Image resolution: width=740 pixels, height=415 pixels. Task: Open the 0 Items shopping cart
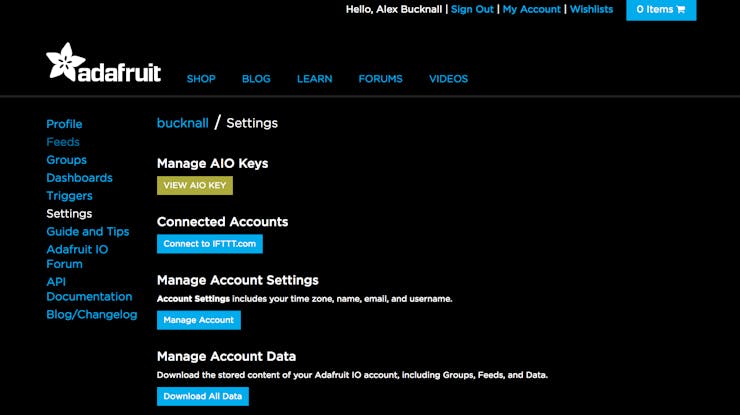[661, 9]
